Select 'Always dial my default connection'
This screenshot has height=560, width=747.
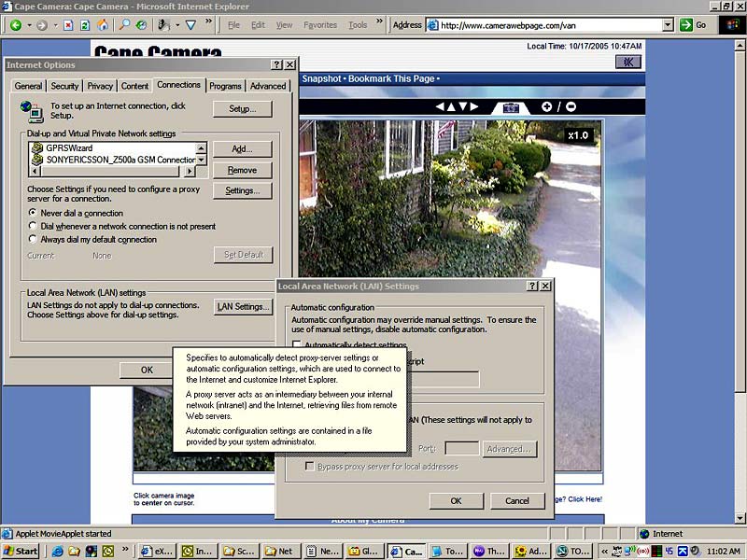click(34, 239)
